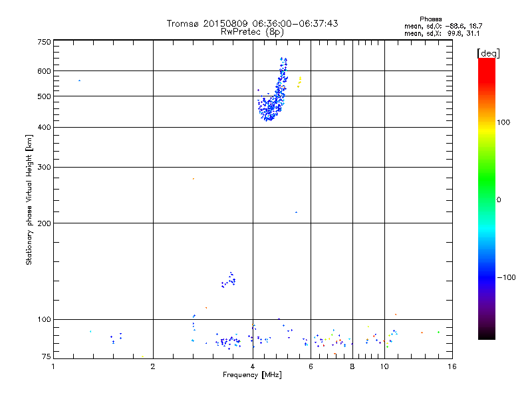532x399 pixels.
Task: Click the y-axis tick label '600'
Action: pos(44,71)
